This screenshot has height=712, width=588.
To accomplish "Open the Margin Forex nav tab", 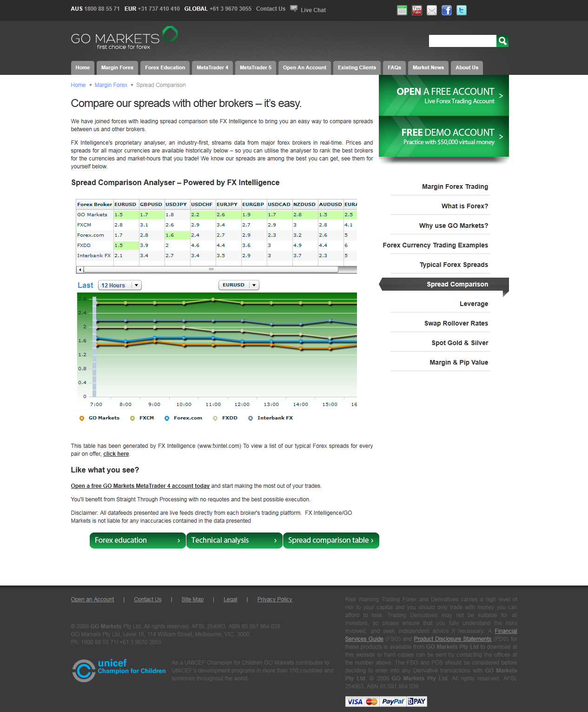I will [x=117, y=67].
